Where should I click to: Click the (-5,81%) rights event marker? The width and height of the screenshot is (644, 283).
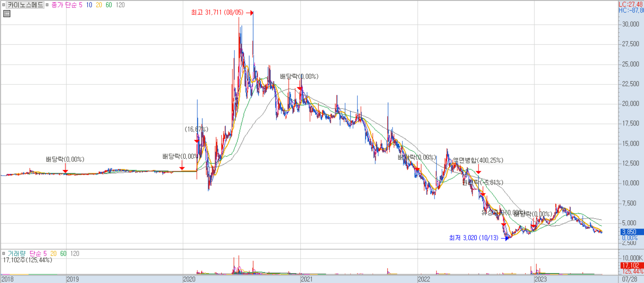point(483,183)
